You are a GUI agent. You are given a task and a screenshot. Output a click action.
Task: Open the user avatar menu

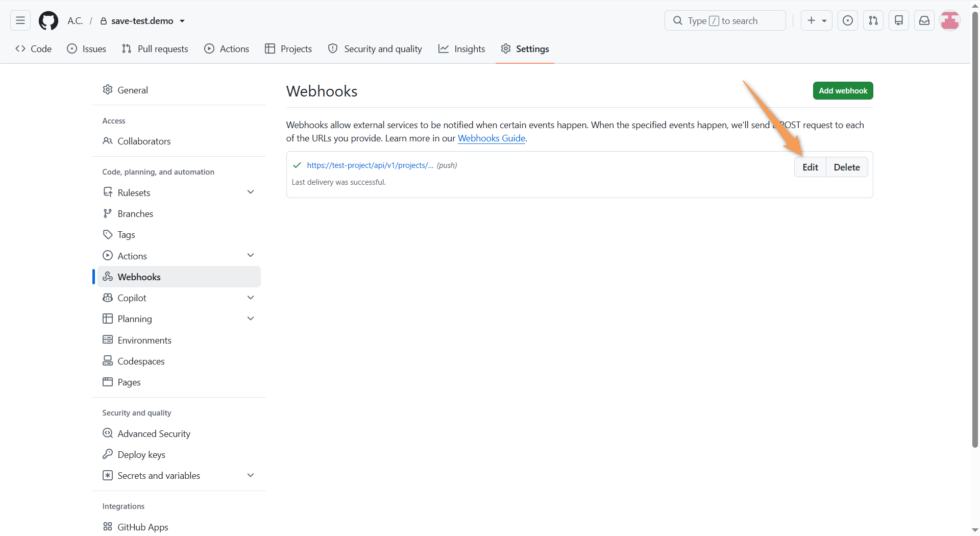pos(950,20)
